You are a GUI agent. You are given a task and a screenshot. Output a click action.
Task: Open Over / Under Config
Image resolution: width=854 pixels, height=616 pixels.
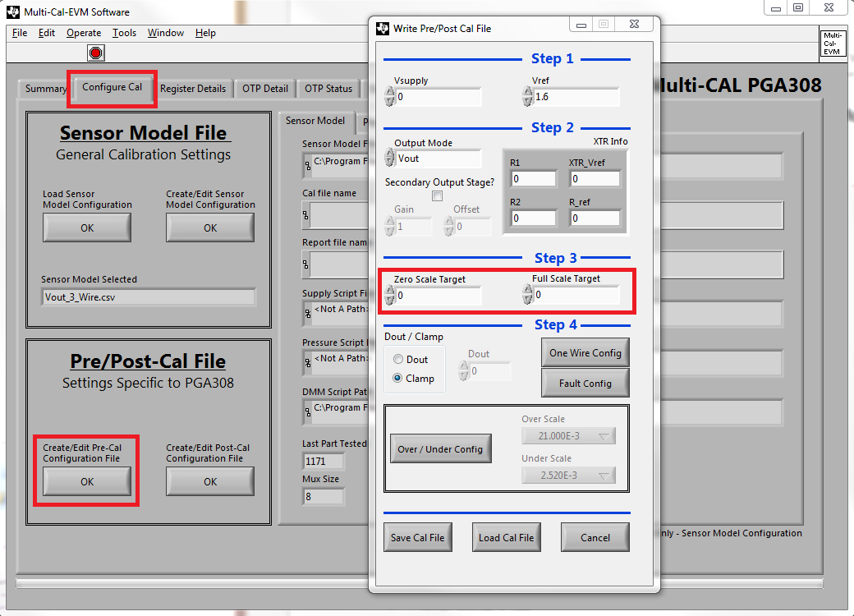click(441, 448)
